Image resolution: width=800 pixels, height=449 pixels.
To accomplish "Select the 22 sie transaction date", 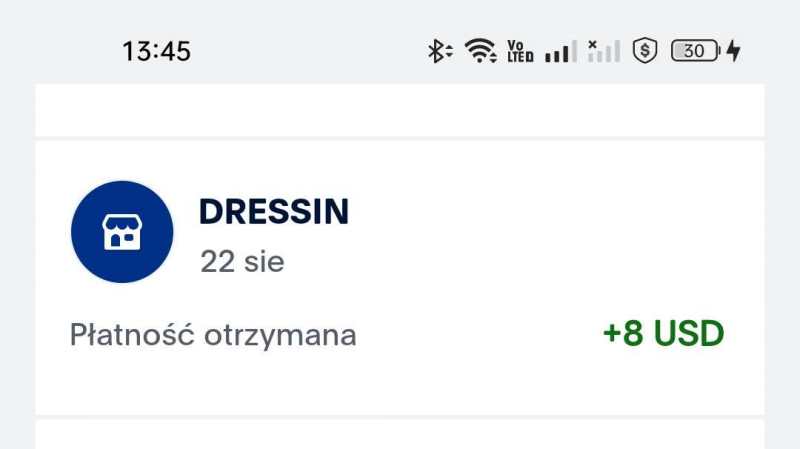I will (x=242, y=262).
